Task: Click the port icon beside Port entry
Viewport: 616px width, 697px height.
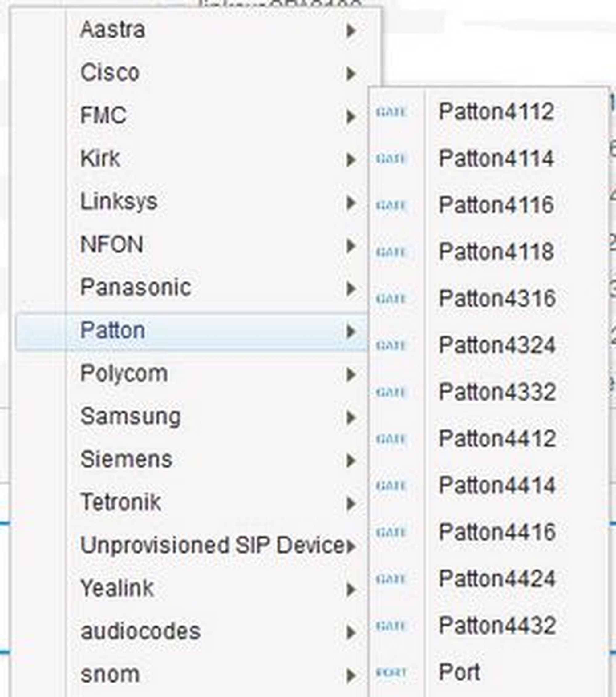Action: click(391, 672)
